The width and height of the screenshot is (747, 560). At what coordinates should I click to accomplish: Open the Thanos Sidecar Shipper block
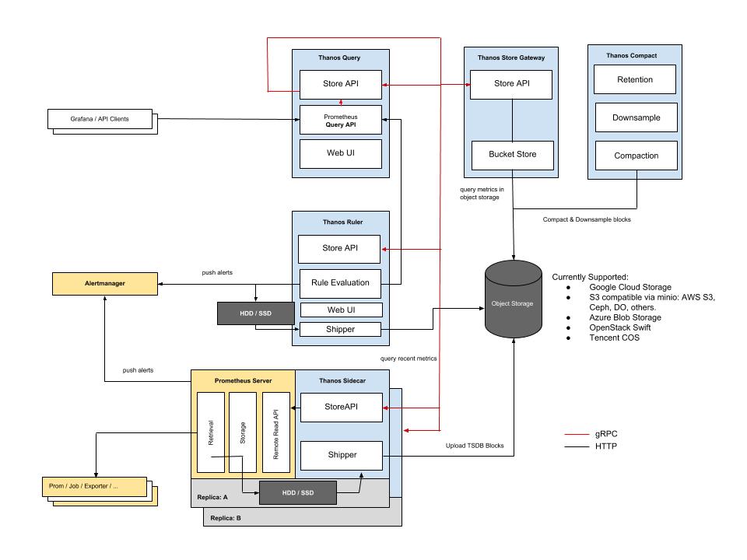(x=341, y=455)
